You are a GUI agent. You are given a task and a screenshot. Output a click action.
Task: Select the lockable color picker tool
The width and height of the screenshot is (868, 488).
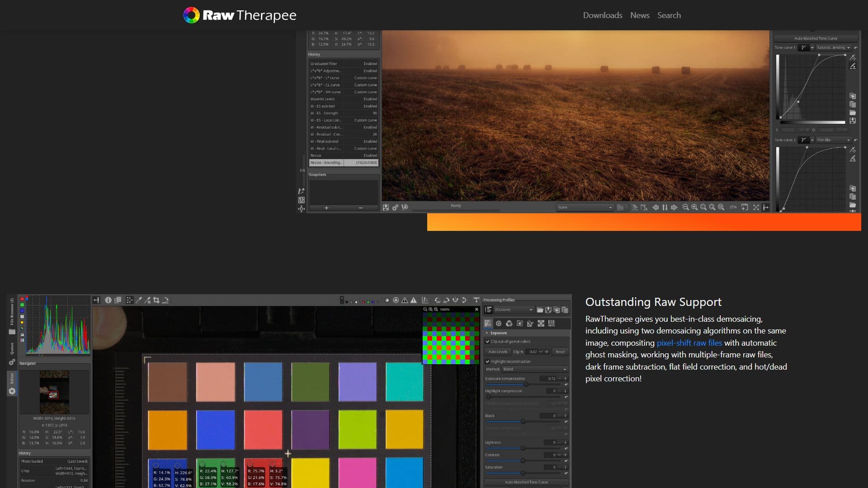click(x=147, y=300)
